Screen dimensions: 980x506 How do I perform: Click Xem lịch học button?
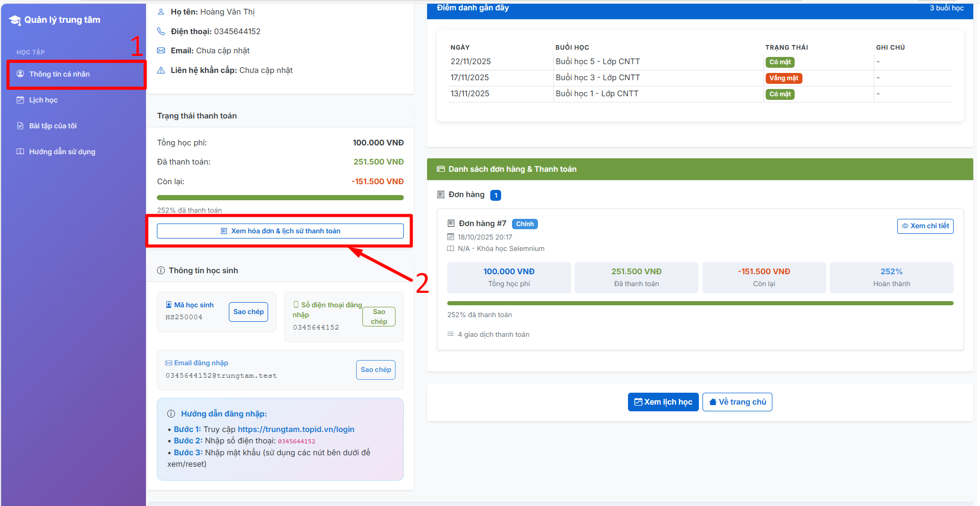663,402
